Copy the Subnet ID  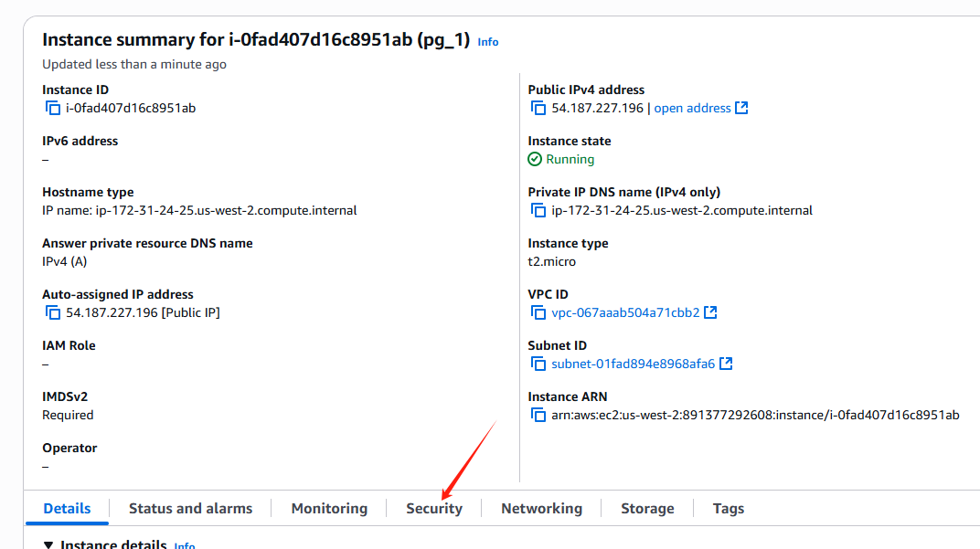[538, 364]
